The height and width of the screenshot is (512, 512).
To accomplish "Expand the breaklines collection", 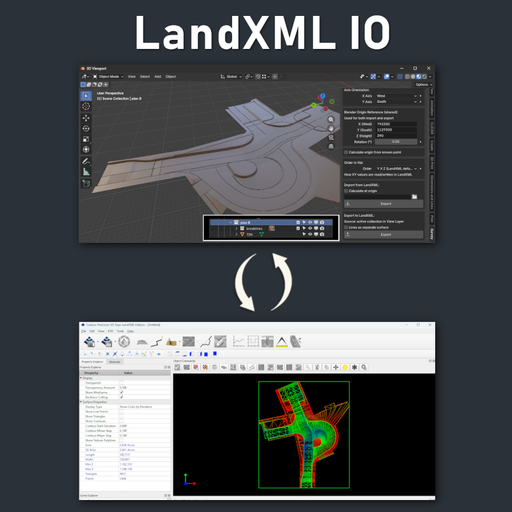I will (237, 228).
